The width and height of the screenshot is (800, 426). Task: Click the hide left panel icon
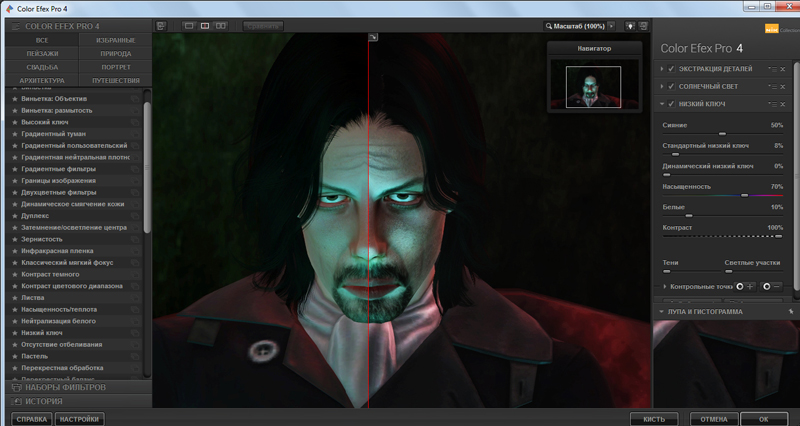pos(161,26)
